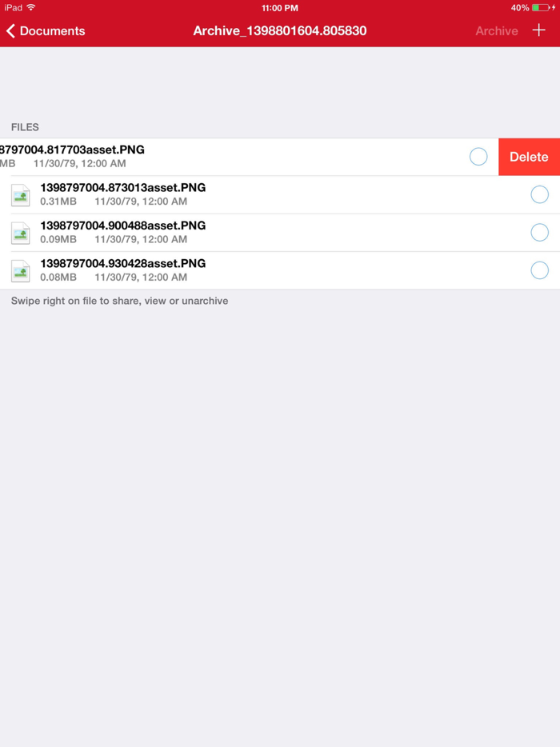
Task: Tap the back chevron next to Documents
Action: [10, 31]
